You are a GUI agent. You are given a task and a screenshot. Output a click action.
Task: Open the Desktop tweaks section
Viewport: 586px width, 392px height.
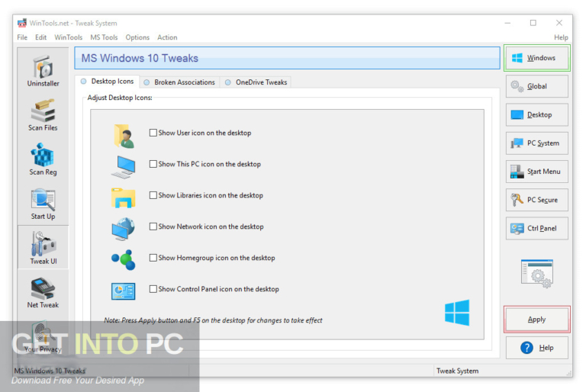pyautogui.click(x=537, y=114)
